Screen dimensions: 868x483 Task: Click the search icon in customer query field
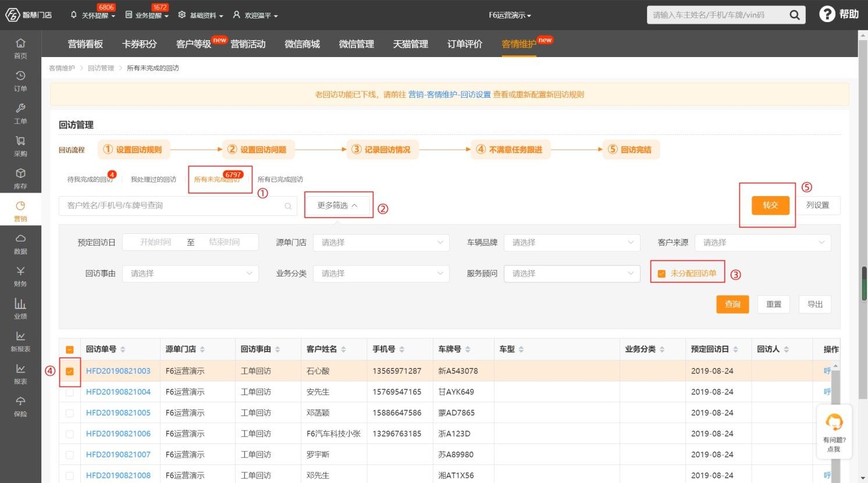(288, 206)
